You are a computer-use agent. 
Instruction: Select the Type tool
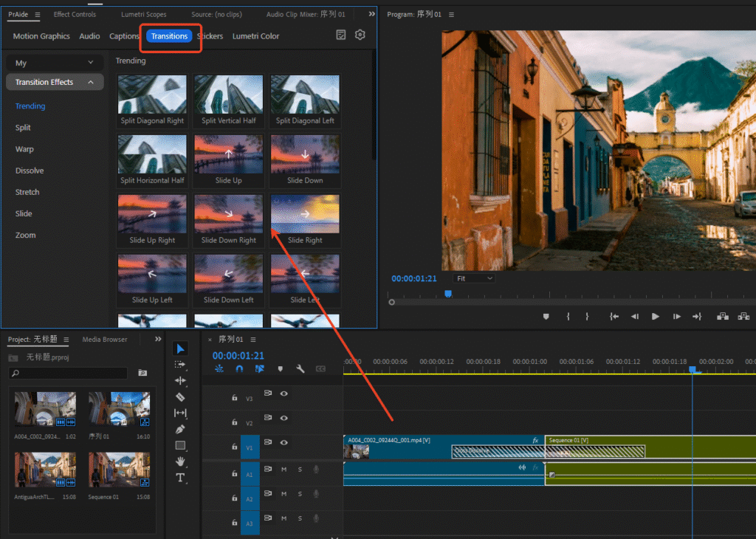point(181,478)
